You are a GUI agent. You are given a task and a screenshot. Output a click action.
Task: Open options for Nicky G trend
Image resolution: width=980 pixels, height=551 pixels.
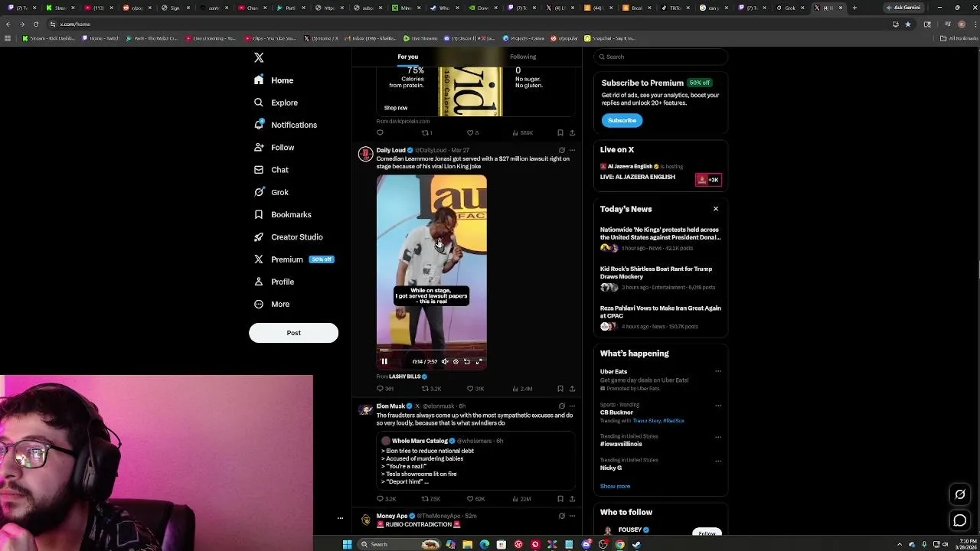pos(718,461)
